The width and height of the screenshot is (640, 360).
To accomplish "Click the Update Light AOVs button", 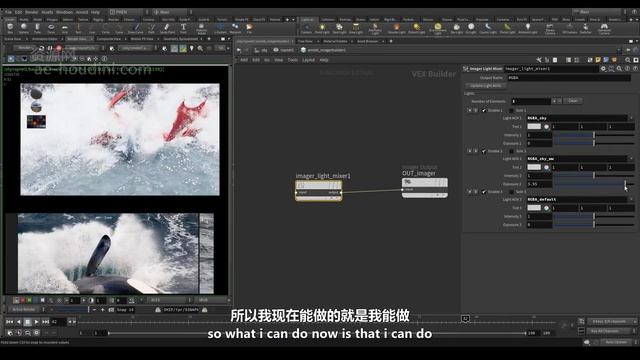I will (x=486, y=86).
